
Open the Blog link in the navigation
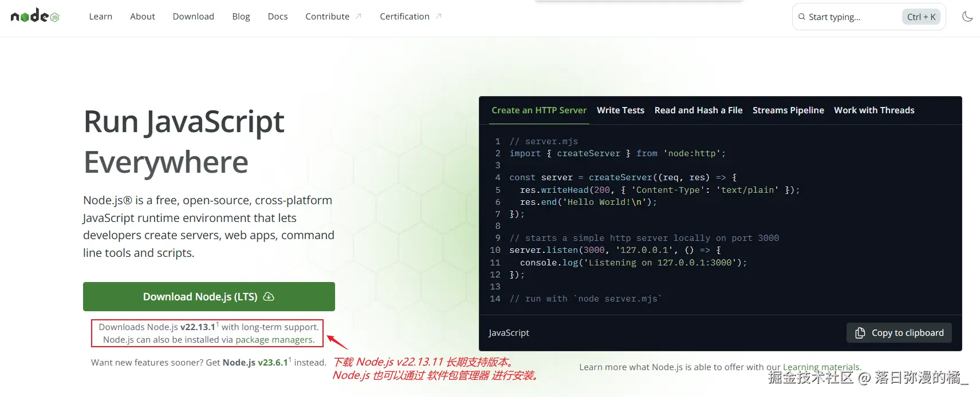click(241, 17)
